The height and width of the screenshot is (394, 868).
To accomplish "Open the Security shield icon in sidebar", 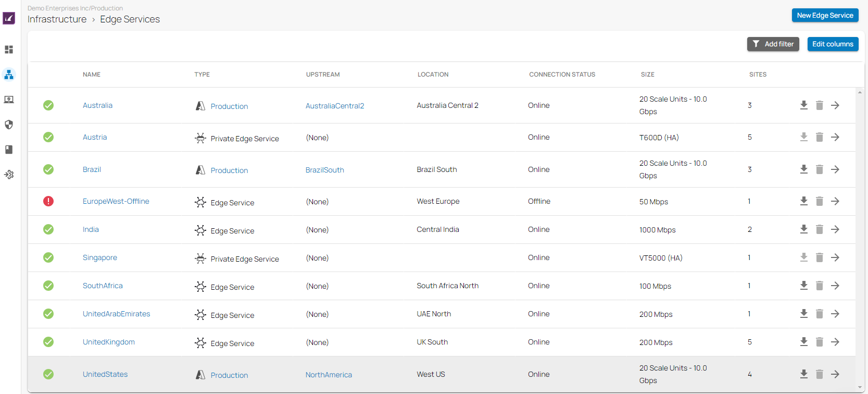I will coord(9,125).
